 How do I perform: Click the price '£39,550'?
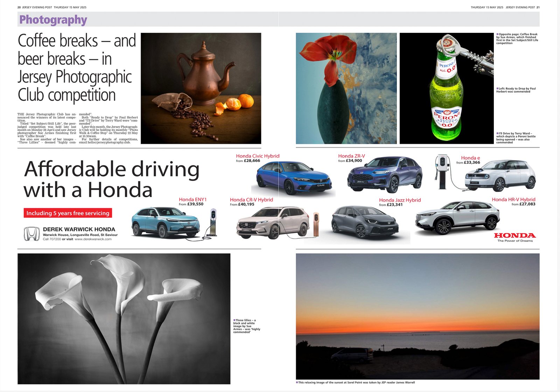coord(195,204)
